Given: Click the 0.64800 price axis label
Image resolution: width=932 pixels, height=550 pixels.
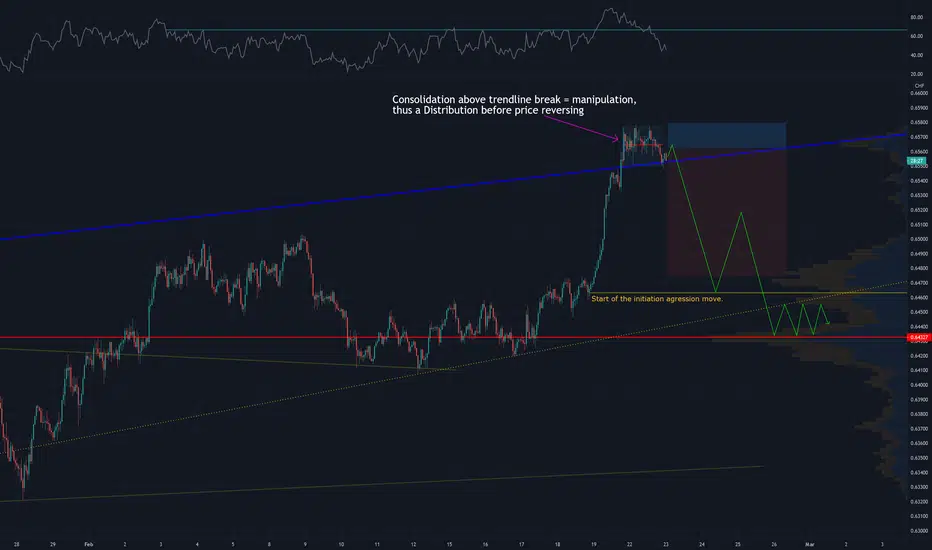Looking at the screenshot, I should point(919,268).
